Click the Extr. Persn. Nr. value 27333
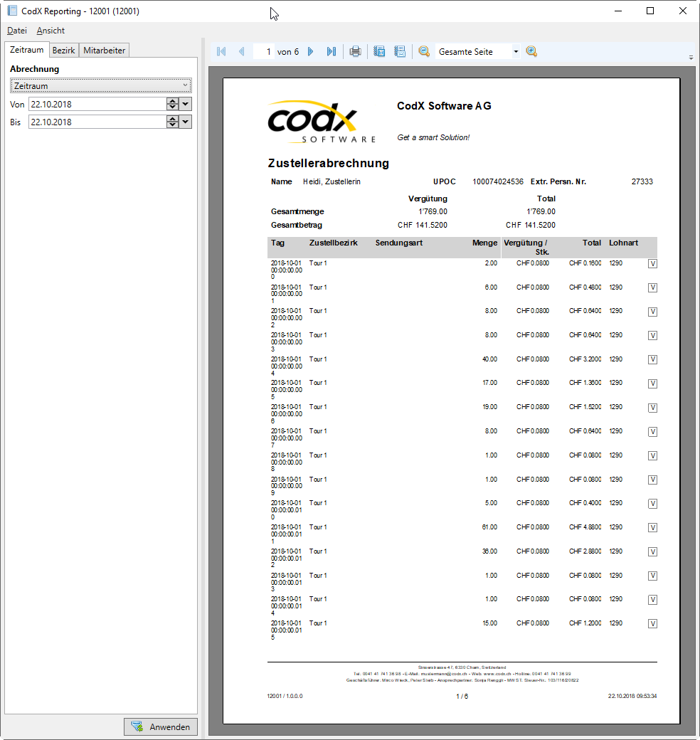This screenshot has width=700, height=740. 642,181
